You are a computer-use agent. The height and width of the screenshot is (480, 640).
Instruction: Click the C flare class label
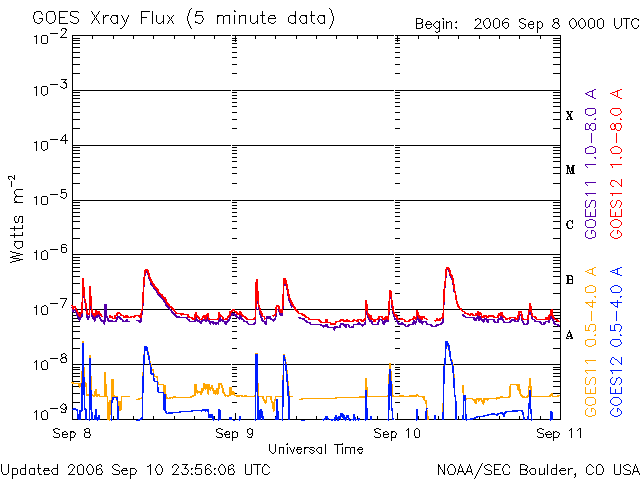570,225
